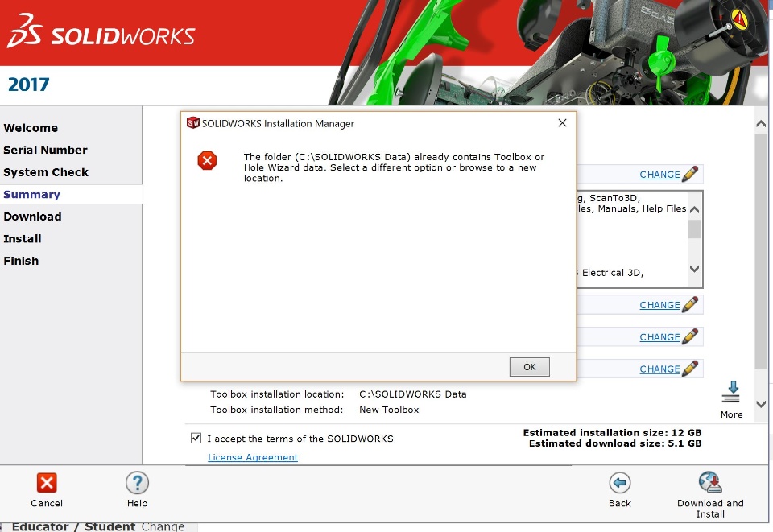Click the products list scrollbar thumb

pyautogui.click(x=695, y=229)
